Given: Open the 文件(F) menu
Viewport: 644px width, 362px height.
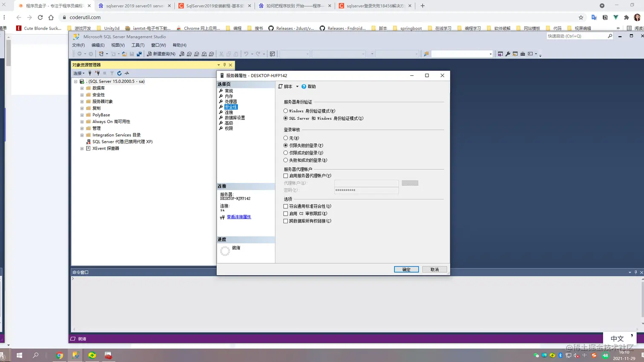Looking at the screenshot, I should click(x=78, y=45).
